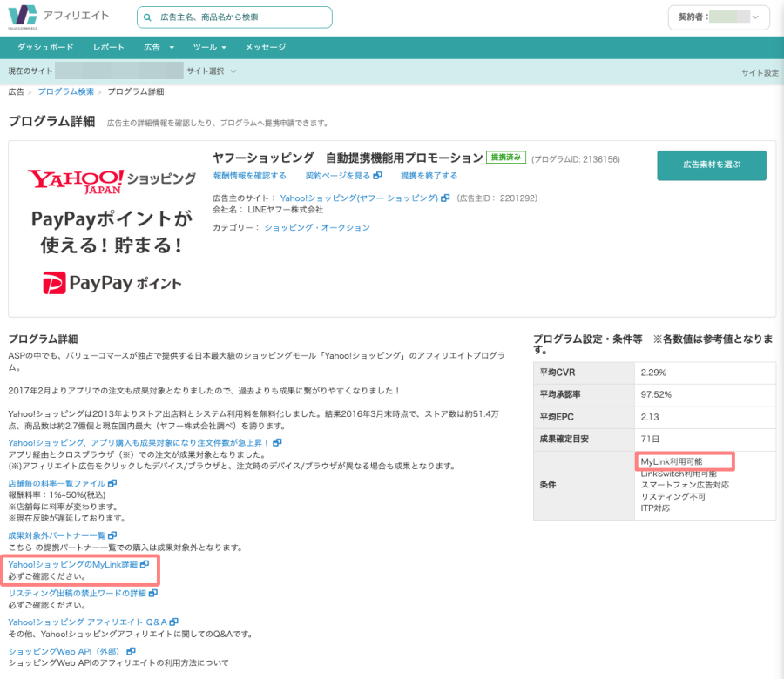The width and height of the screenshot is (784, 679).
Task: Select the 成果確定目安 value 71日
Action: (650, 440)
